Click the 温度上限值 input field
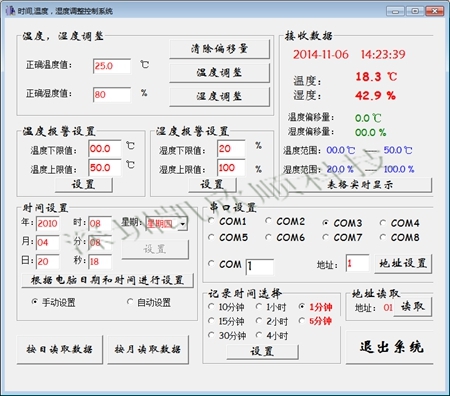This screenshot has width=450, height=396. pyautogui.click(x=105, y=168)
